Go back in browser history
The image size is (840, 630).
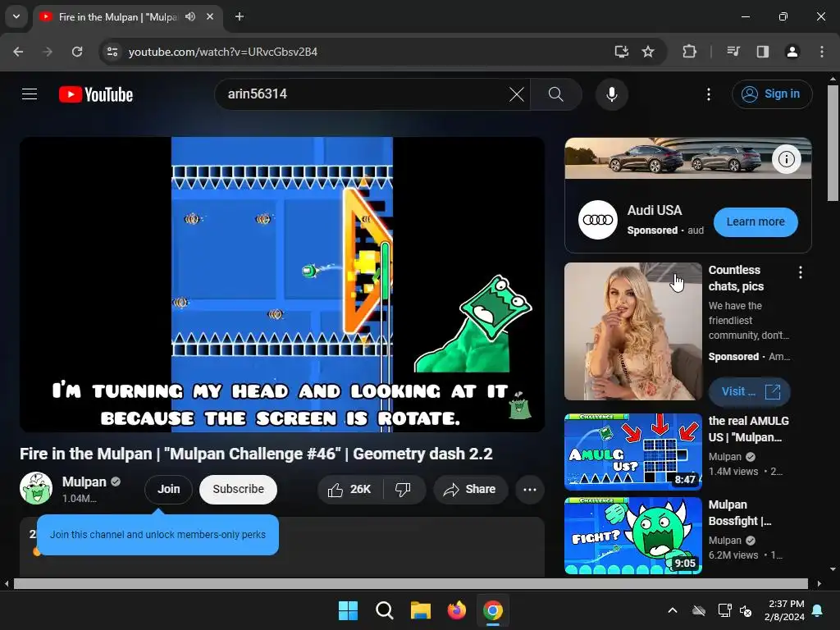pos(18,52)
